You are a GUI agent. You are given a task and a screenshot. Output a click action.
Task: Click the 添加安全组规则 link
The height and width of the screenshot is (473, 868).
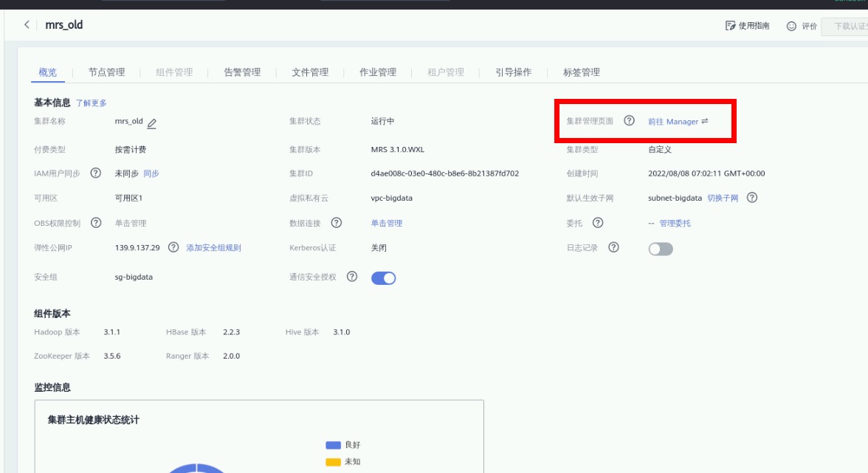click(213, 248)
